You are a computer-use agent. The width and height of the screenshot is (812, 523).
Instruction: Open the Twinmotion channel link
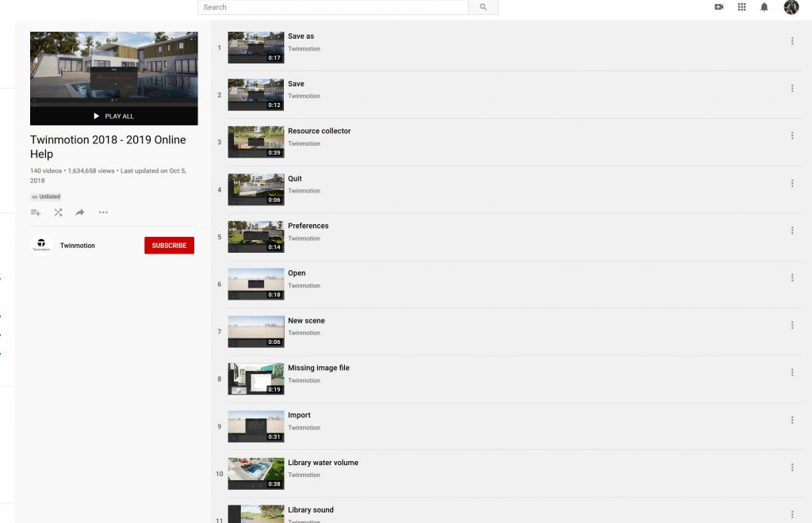tap(77, 246)
